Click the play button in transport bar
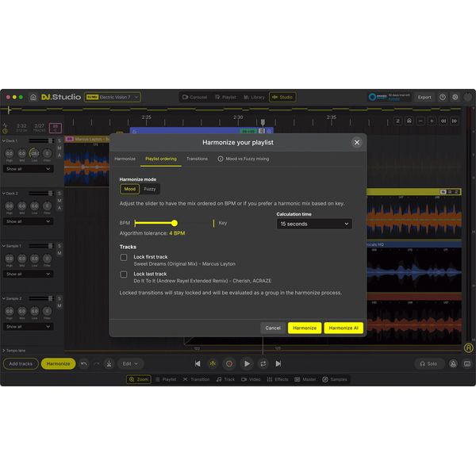 (247, 363)
